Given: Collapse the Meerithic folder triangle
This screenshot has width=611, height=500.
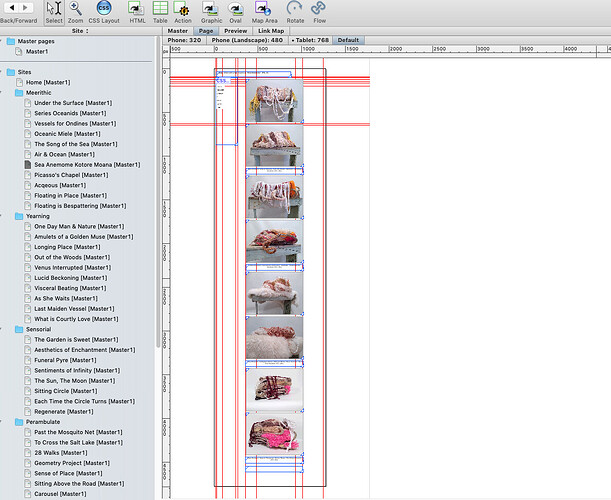Looking at the screenshot, I should click(x=1, y=92).
